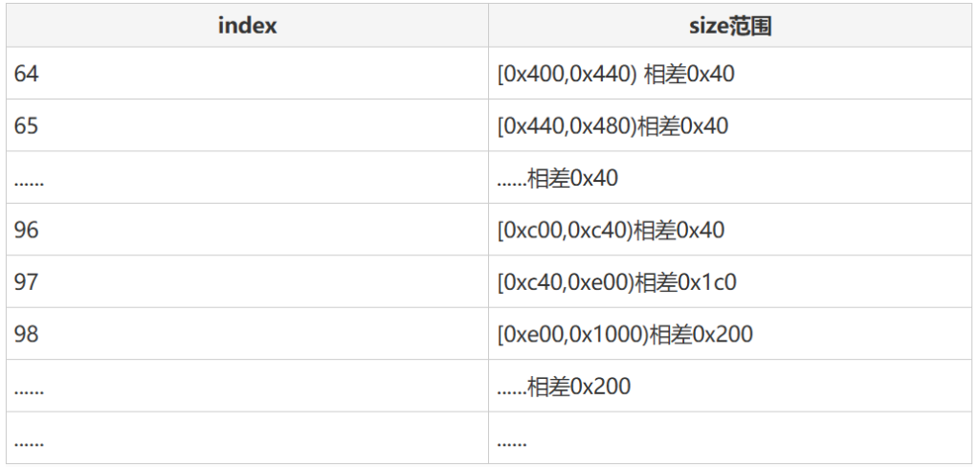The height and width of the screenshot is (467, 980).
Task: Click the ellipsis index cell beside "......相差0x200"
Action: click(x=30, y=387)
